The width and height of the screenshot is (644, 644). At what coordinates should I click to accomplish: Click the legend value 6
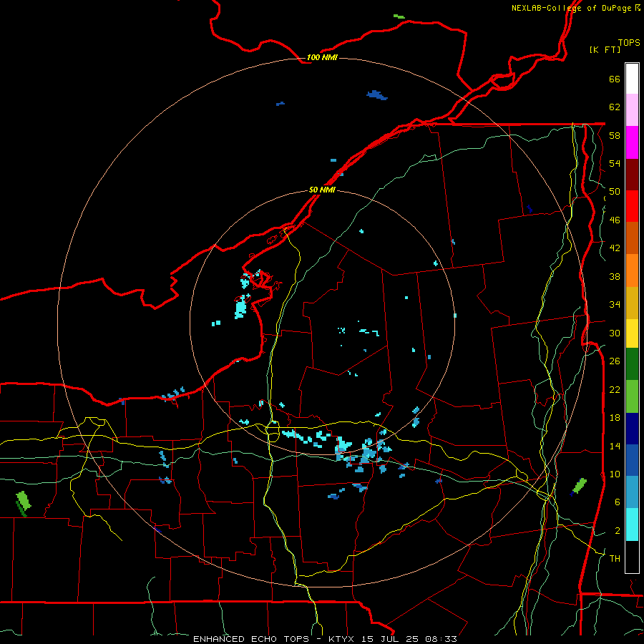coord(618,502)
